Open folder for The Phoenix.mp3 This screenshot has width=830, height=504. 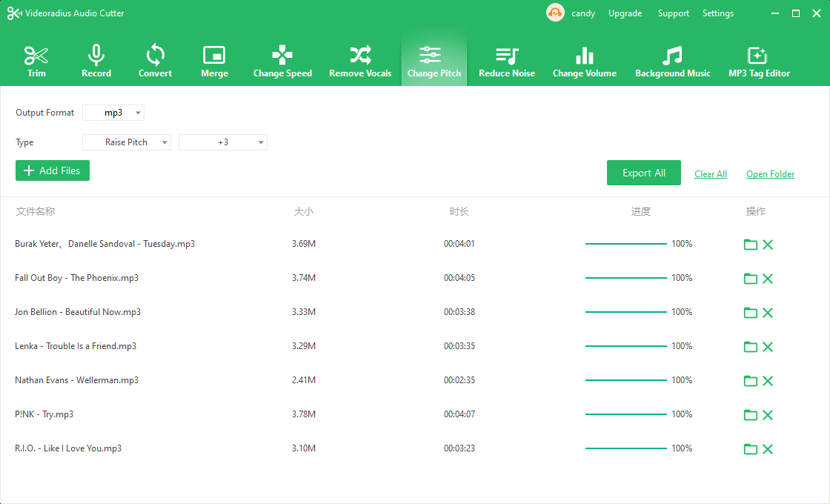click(750, 279)
